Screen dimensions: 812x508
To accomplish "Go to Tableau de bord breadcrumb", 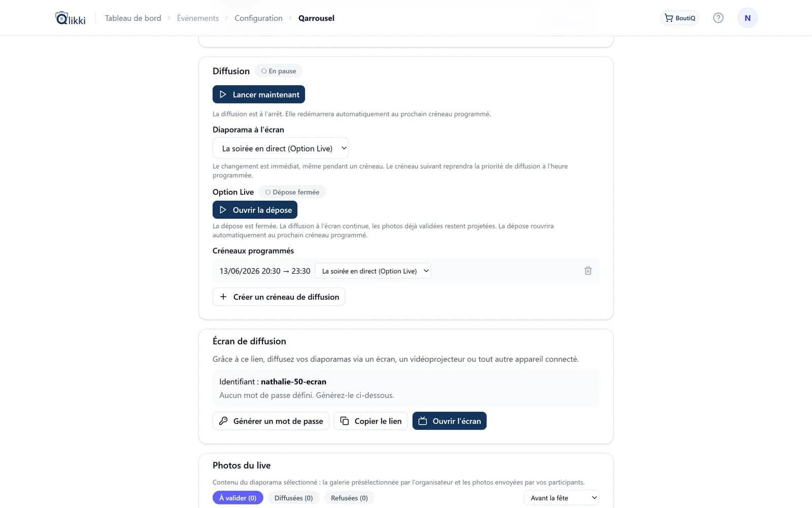I will pos(133,18).
